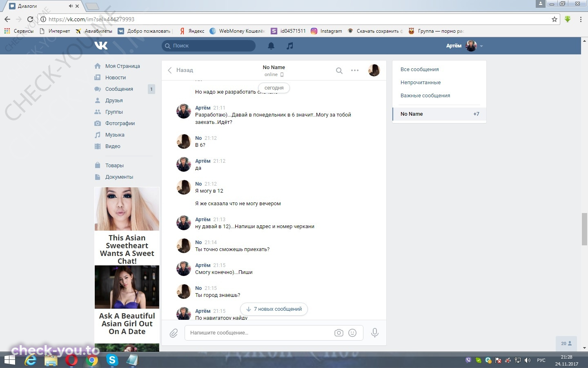Record a voice message with microphone icon
This screenshot has height=368, width=588.
374,333
